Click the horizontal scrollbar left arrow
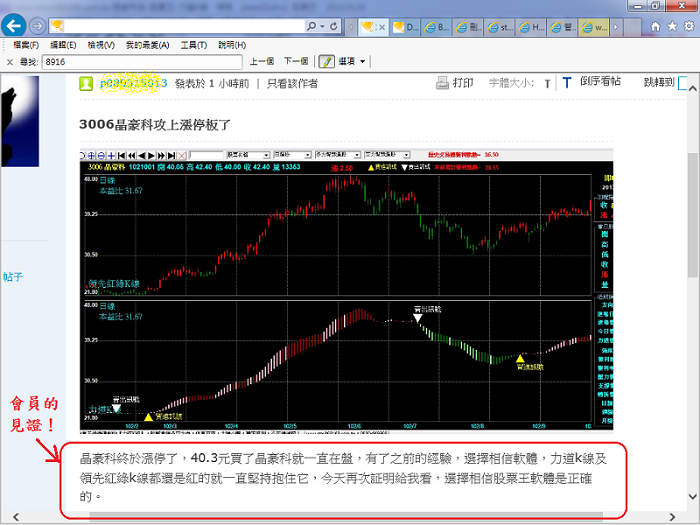Screen dimensions: 700x525 (x=17, y=517)
